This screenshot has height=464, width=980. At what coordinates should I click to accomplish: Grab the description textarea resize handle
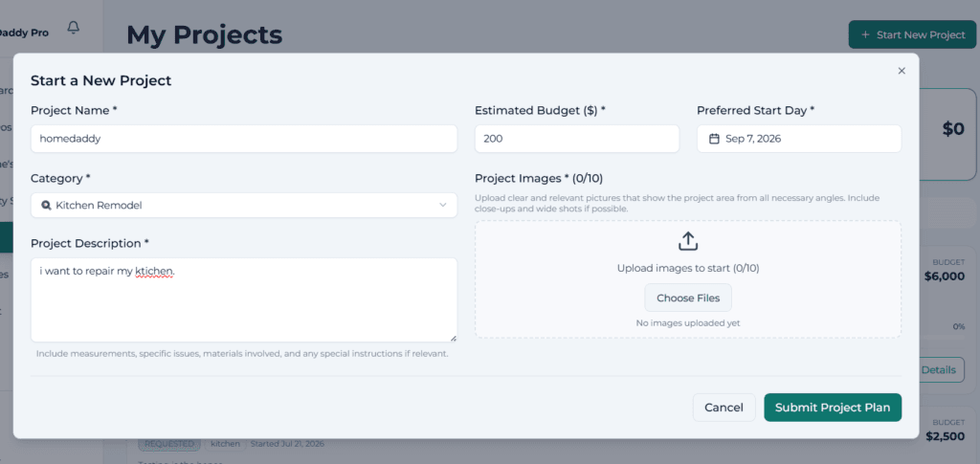click(453, 338)
